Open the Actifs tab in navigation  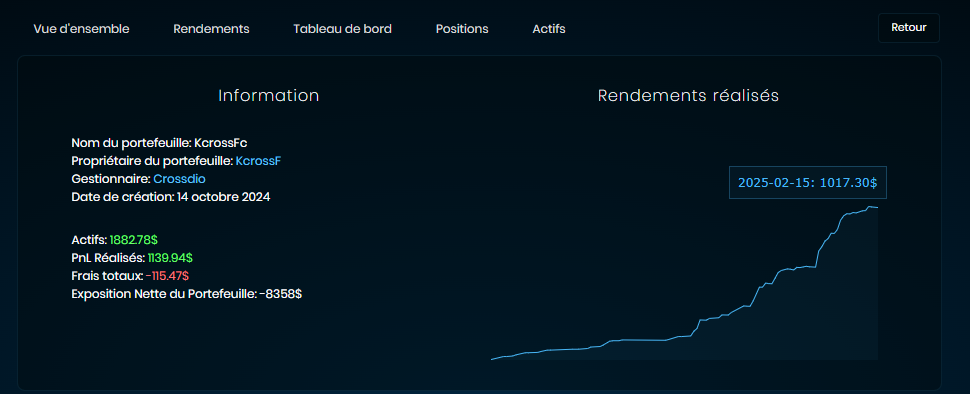pos(549,29)
